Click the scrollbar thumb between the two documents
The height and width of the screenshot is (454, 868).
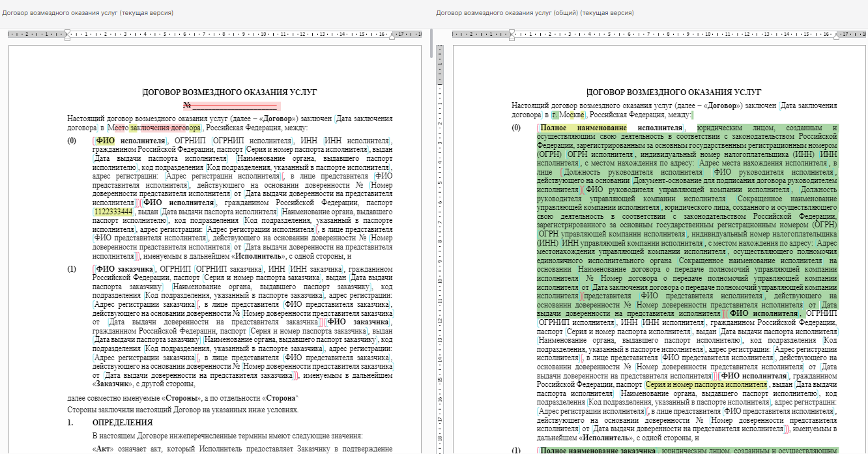(433, 42)
